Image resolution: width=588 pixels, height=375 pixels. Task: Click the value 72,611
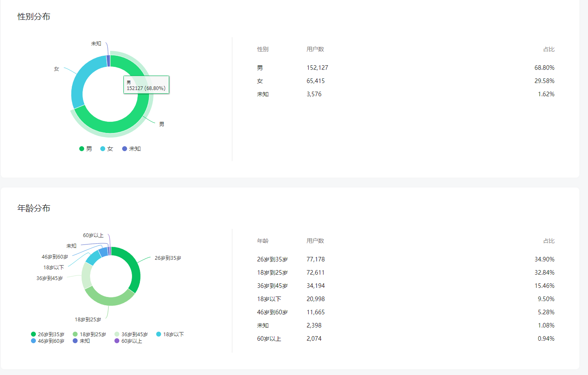tap(316, 273)
